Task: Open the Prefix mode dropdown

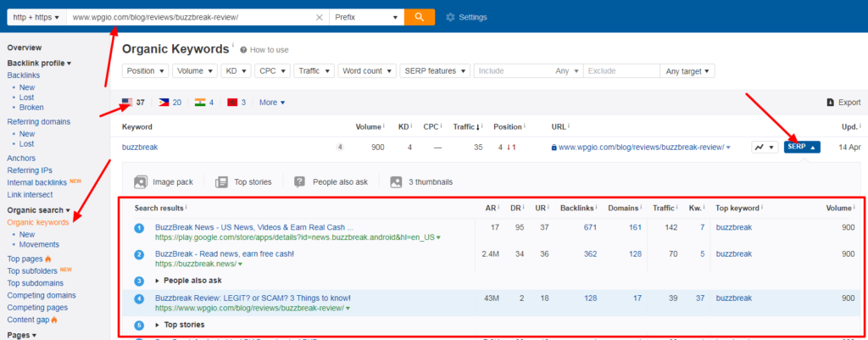Action: 366,17
